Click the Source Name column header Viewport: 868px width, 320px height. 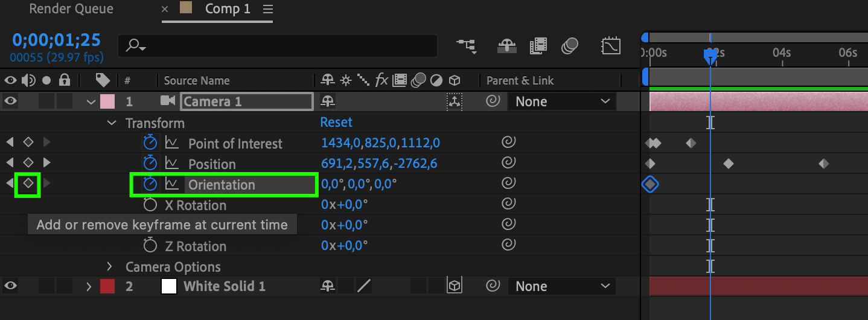197,80
